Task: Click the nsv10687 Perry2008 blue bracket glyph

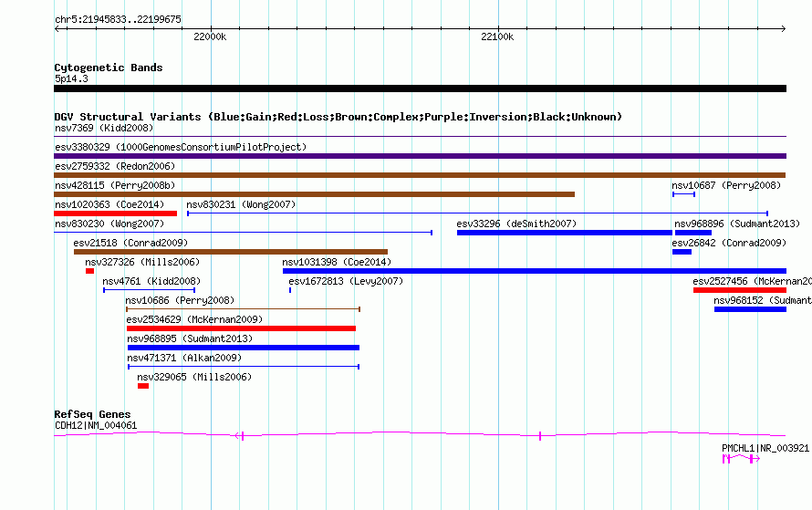Action: (x=683, y=194)
